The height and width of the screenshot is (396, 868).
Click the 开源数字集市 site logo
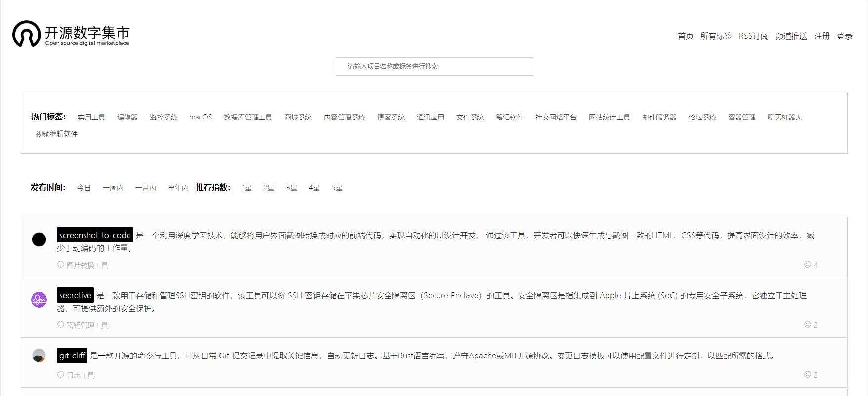tap(71, 34)
